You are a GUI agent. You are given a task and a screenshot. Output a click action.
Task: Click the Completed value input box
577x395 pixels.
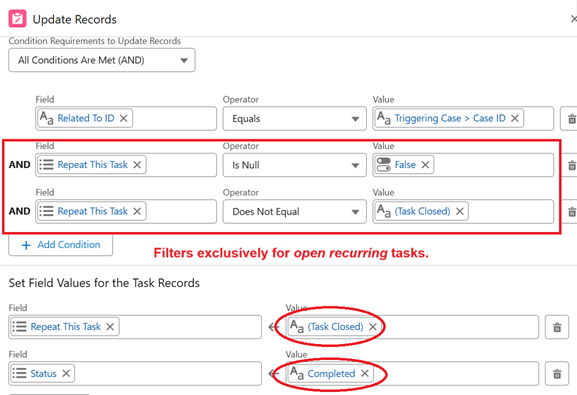coord(412,374)
